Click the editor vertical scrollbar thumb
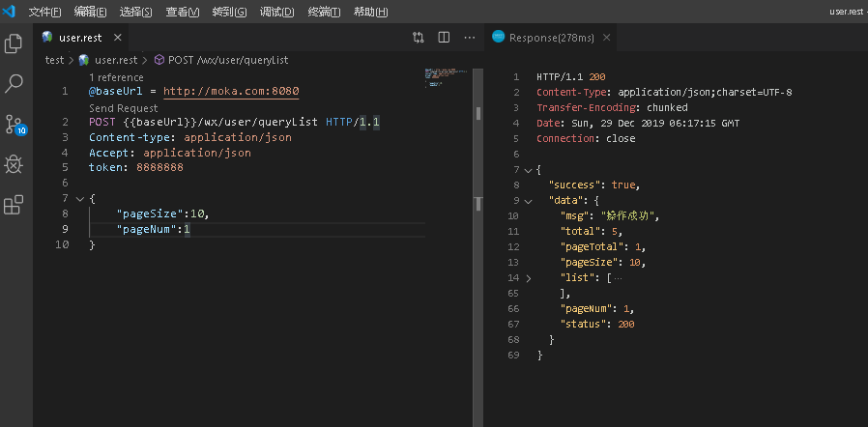 click(478, 113)
